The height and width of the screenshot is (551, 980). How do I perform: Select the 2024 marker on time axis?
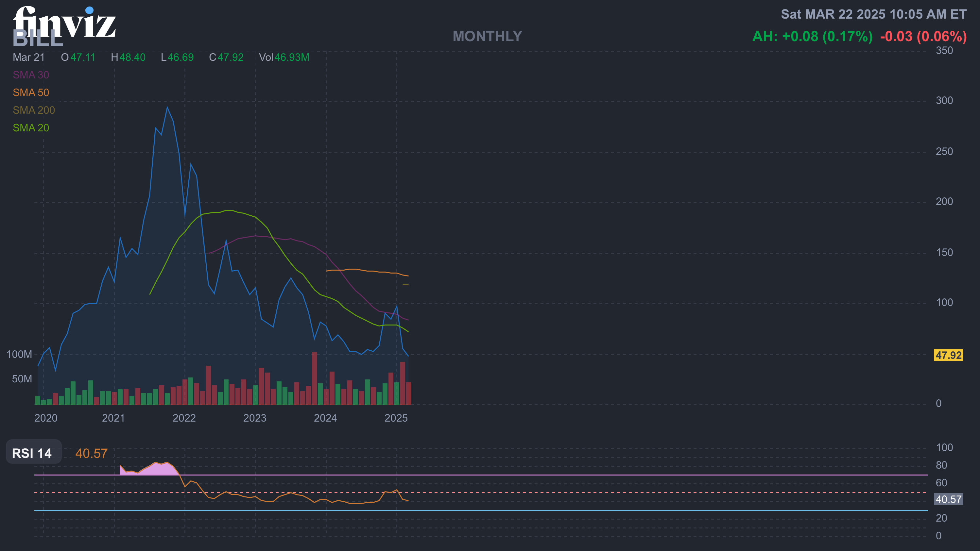(x=325, y=418)
